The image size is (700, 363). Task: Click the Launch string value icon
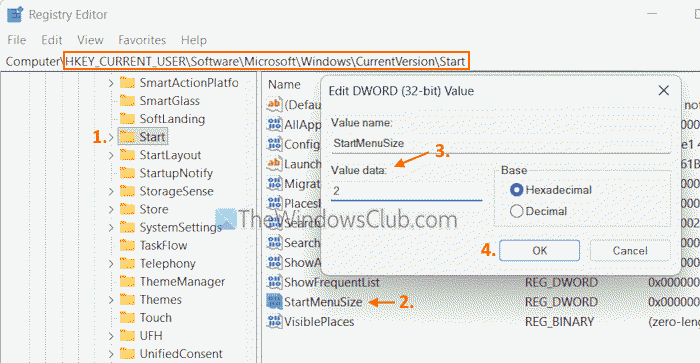(x=274, y=164)
